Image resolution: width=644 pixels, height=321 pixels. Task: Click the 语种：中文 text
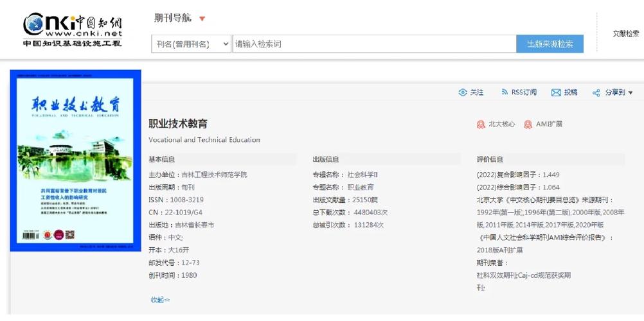click(166, 238)
